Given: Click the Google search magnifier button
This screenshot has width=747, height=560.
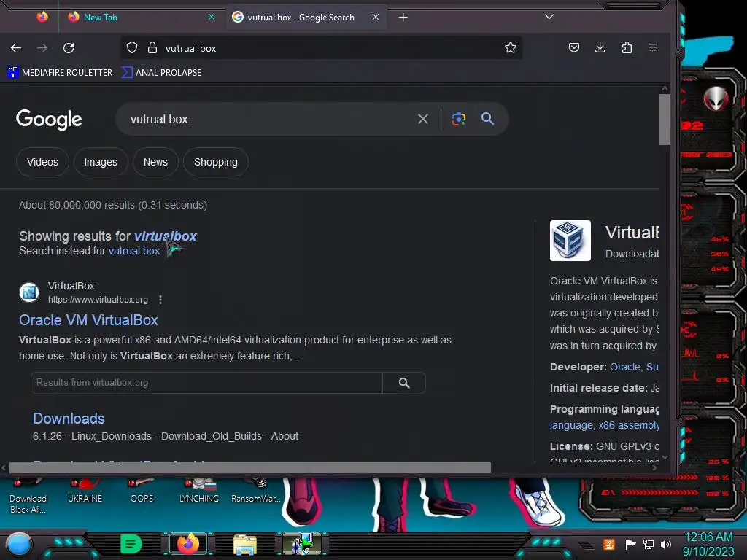Looking at the screenshot, I should [x=487, y=119].
